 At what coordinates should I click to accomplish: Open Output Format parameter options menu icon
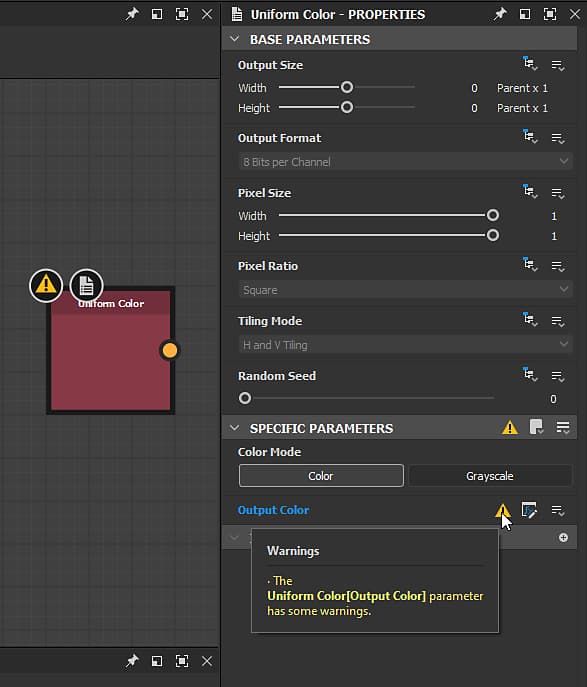coord(558,138)
